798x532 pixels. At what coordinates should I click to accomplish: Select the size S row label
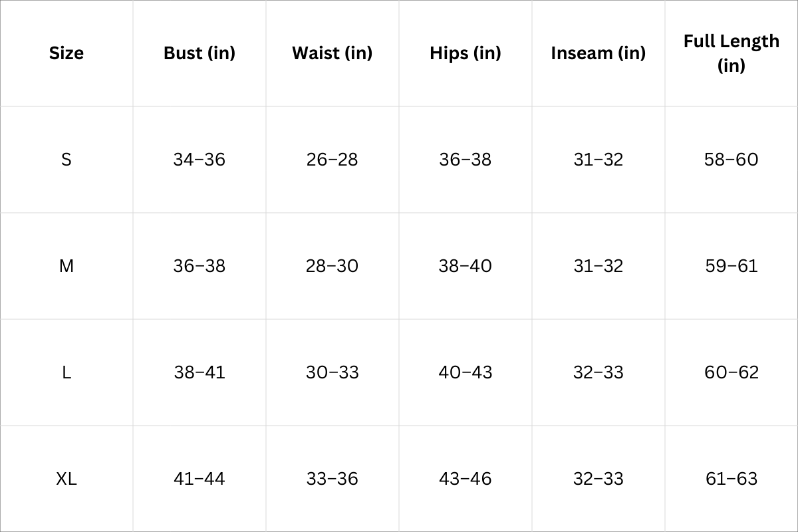[66, 160]
